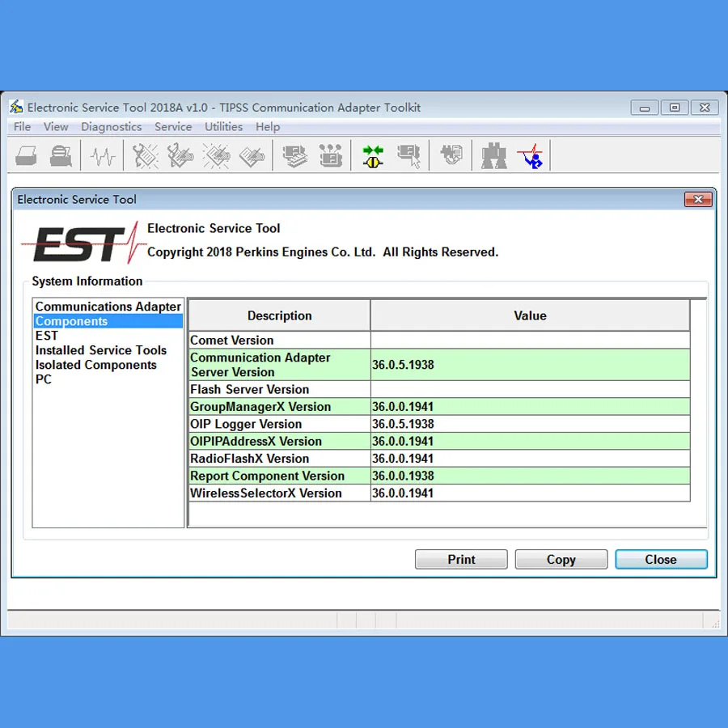Click the Flash Server Version row
The height and width of the screenshot is (728, 728).
tap(439, 390)
